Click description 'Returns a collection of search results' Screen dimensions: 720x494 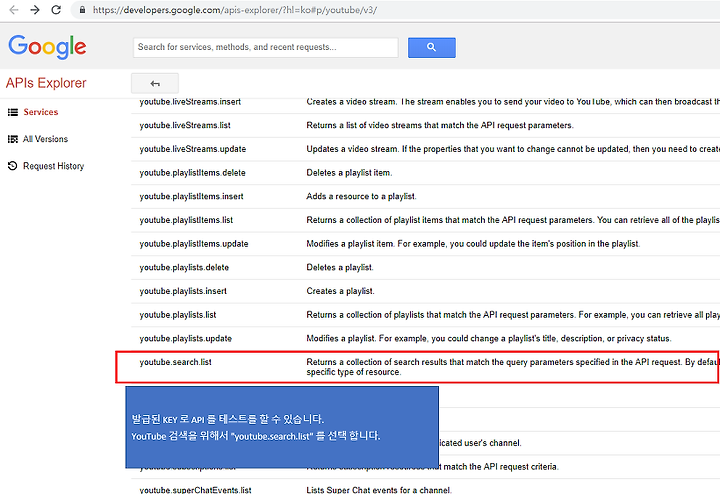(x=513, y=367)
